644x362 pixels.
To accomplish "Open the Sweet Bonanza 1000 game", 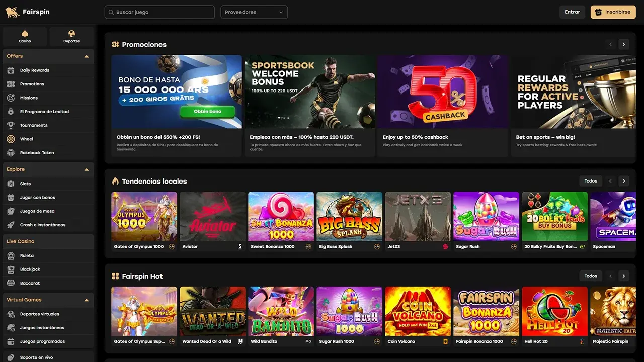I will (x=281, y=217).
